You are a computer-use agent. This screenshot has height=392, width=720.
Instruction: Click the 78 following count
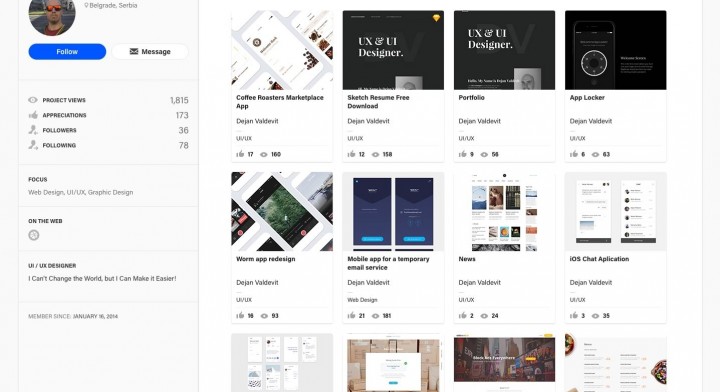pos(183,146)
